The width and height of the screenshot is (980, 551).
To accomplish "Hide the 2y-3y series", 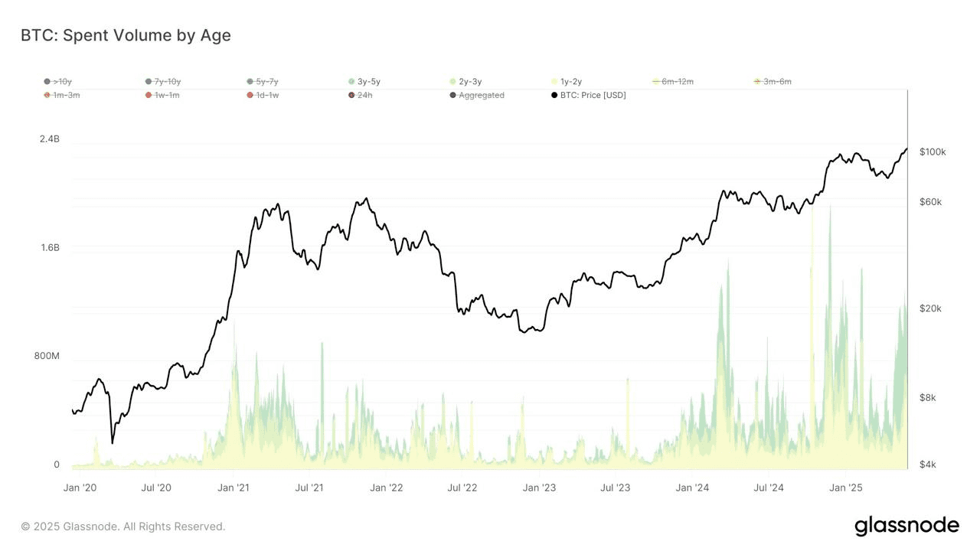I will [x=465, y=81].
